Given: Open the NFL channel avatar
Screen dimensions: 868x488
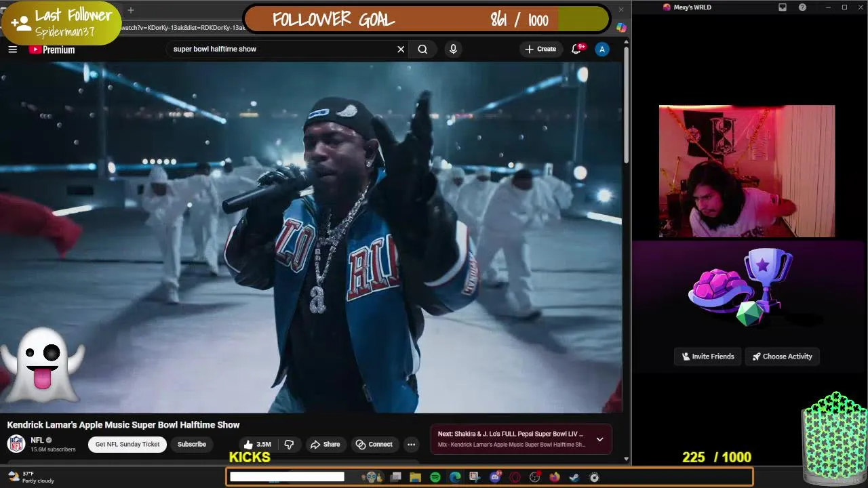Looking at the screenshot, I should tap(16, 444).
